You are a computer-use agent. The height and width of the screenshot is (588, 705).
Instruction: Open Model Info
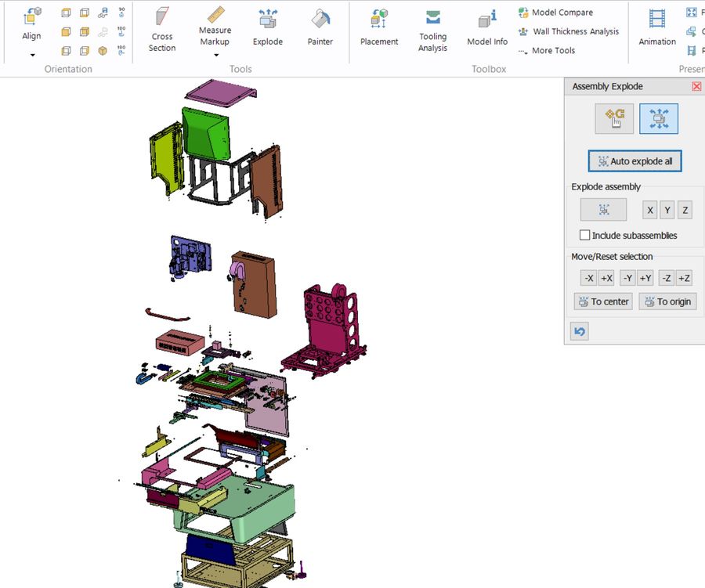pyautogui.click(x=487, y=28)
